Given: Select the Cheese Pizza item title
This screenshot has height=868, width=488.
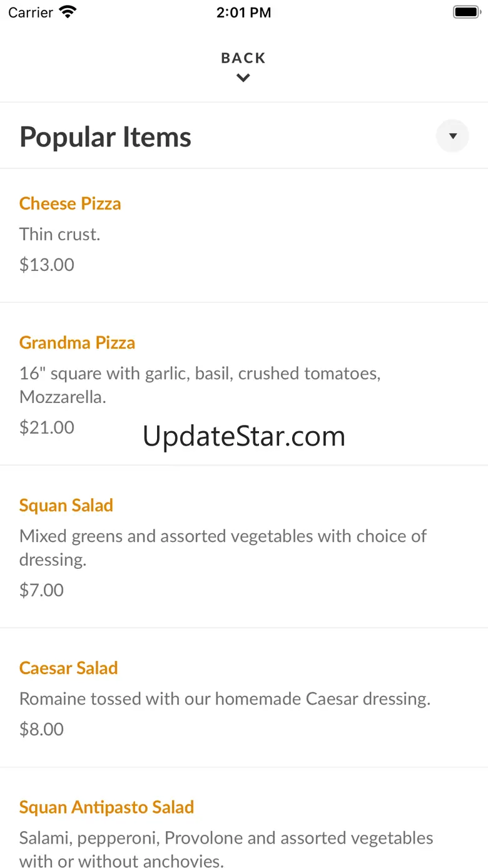Looking at the screenshot, I should [x=70, y=203].
